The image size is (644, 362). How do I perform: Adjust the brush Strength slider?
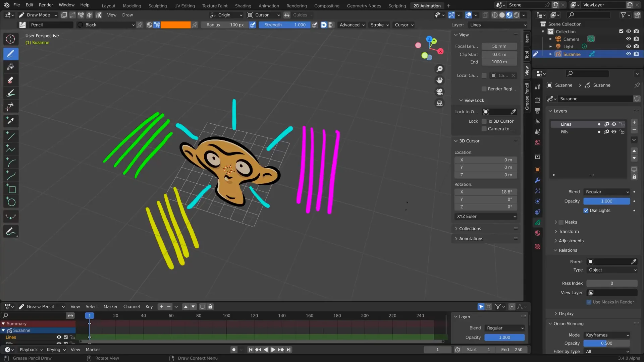point(284,25)
